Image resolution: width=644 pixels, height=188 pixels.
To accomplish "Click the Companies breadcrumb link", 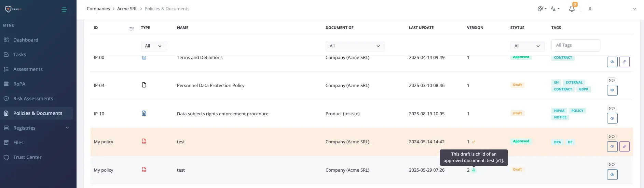I will point(98,9).
